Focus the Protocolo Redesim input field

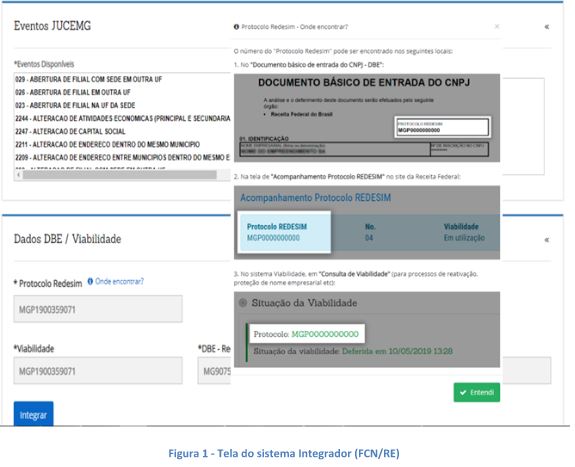click(x=98, y=309)
